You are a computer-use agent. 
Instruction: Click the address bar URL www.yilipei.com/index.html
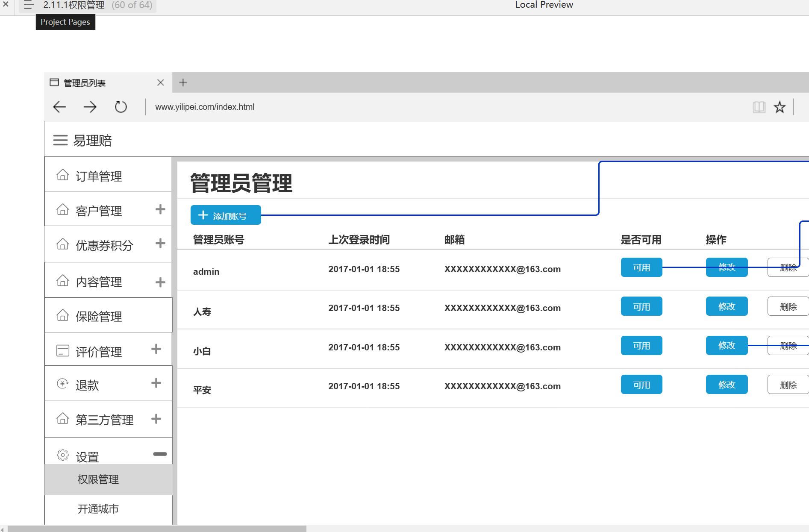pyautogui.click(x=205, y=107)
